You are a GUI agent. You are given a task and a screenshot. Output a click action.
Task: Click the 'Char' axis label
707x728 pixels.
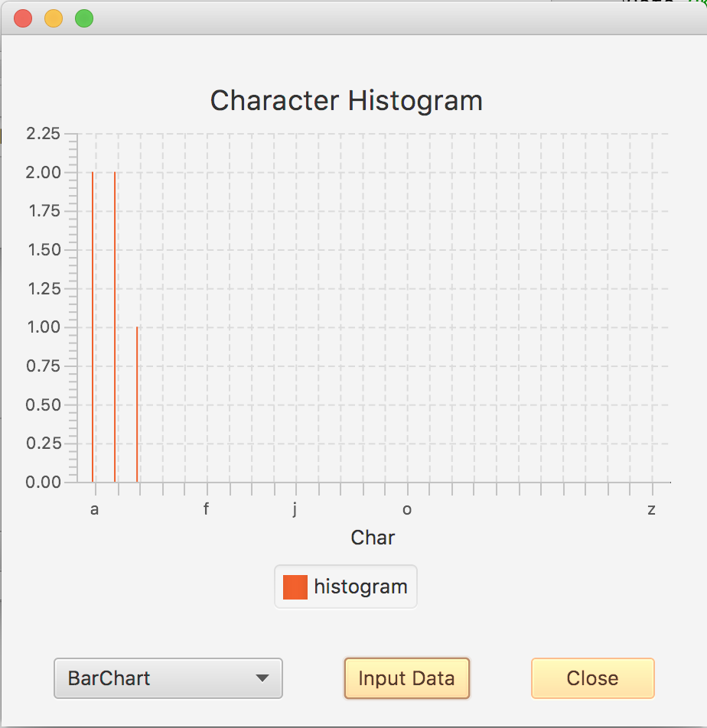[x=373, y=538]
